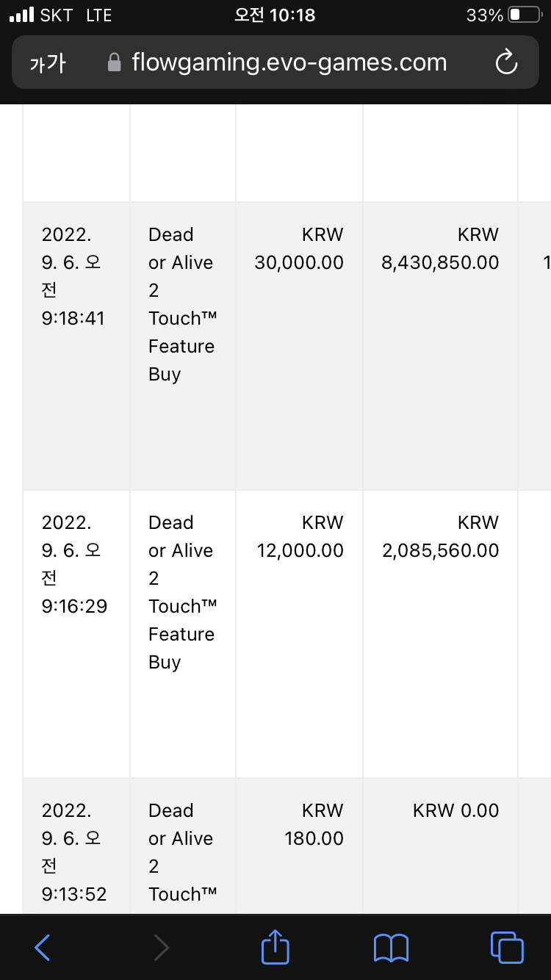Tap the Safari back arrow
This screenshot has width=551, height=980.
click(43, 948)
